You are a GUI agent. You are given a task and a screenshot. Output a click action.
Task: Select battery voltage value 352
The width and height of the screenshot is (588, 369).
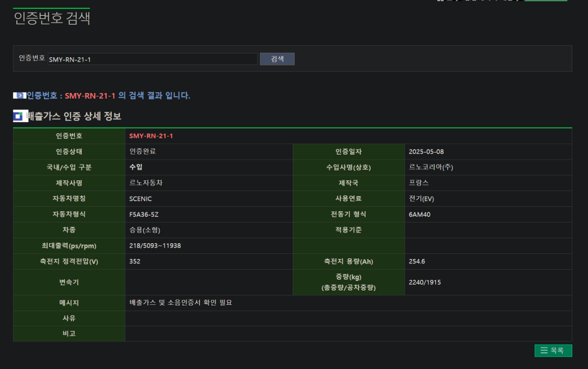point(134,262)
